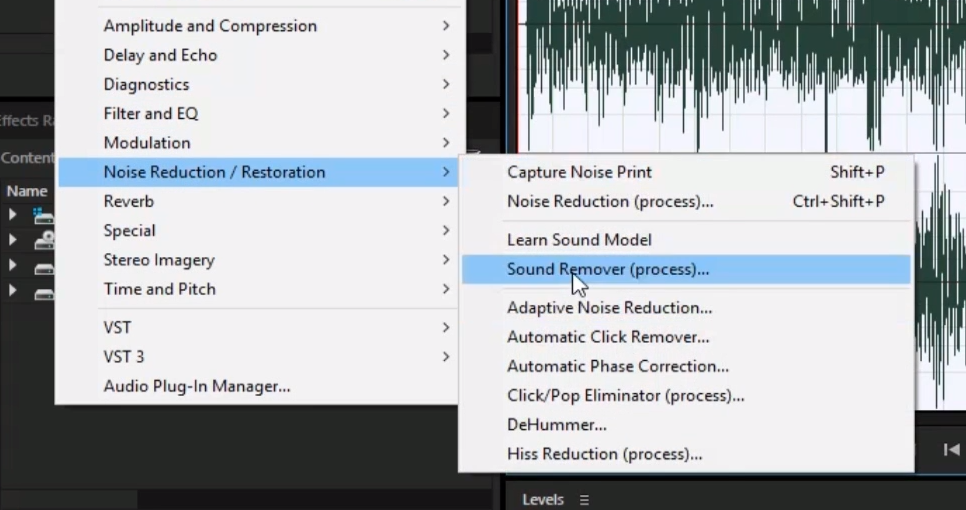The width and height of the screenshot is (966, 510).
Task: Select Hiss Reduction (process)
Action: point(604,454)
